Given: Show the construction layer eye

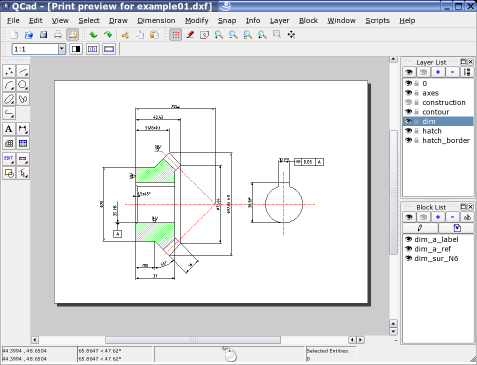Looking at the screenshot, I should tap(408, 102).
